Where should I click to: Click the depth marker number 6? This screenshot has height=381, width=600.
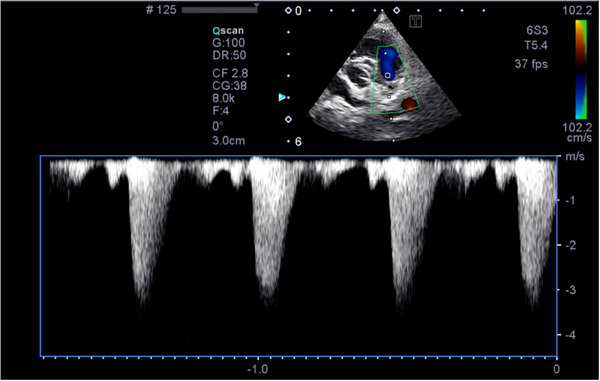(x=298, y=142)
